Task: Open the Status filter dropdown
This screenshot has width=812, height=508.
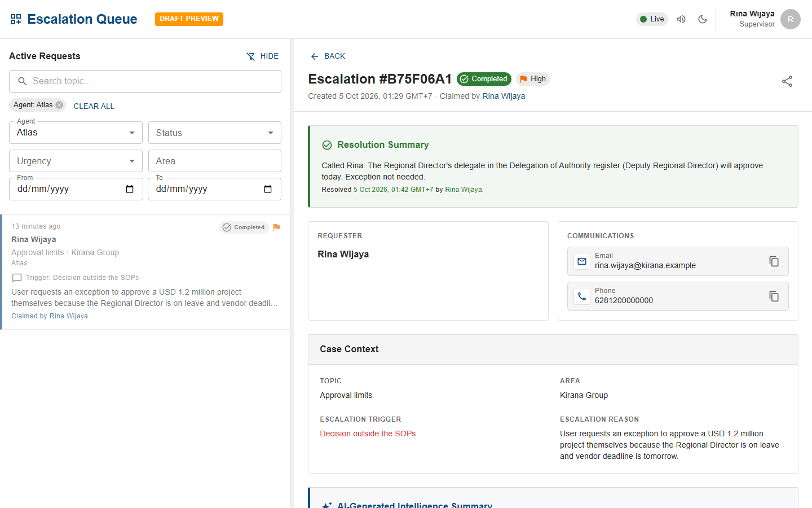Action: click(x=214, y=133)
